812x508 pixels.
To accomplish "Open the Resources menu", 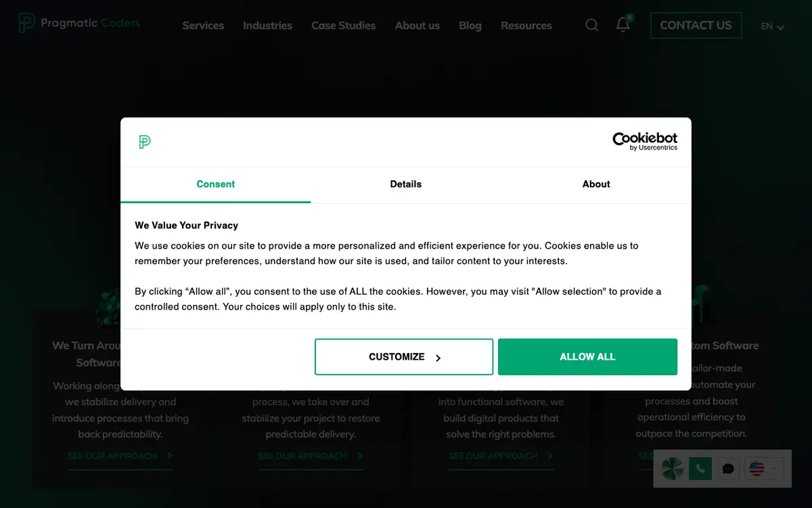I will 526,26.
